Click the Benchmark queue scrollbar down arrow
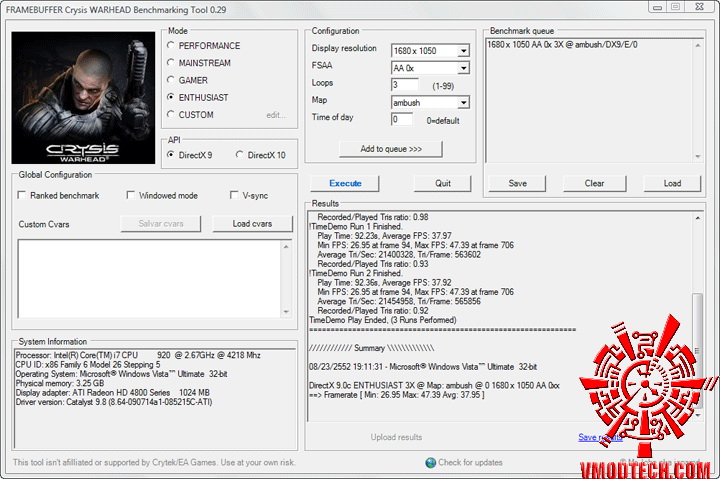720x479 pixels. (x=698, y=157)
